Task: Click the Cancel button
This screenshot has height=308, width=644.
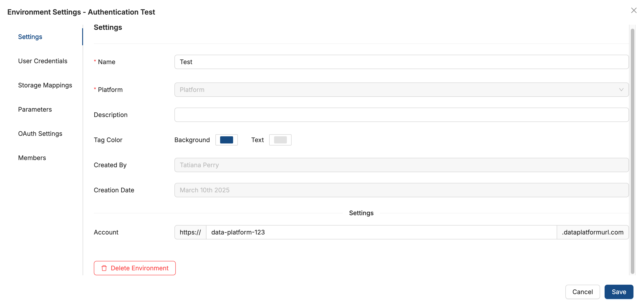Action: point(582,292)
